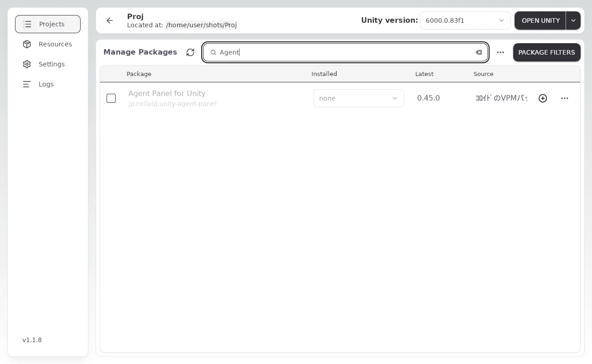Viewport: 592px width, 364px height.
Task: Go to Projects in the sidebar
Action: click(x=48, y=24)
